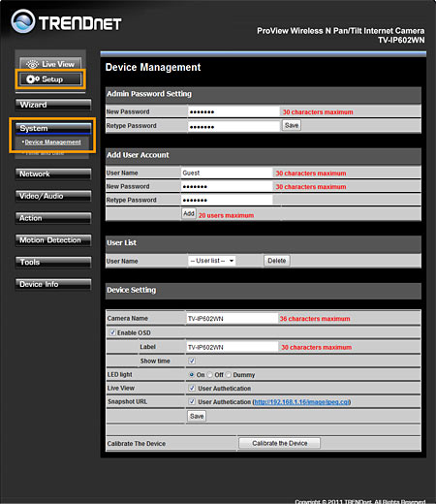This screenshot has width=436, height=504.
Task: Save the device settings
Action: (x=197, y=416)
